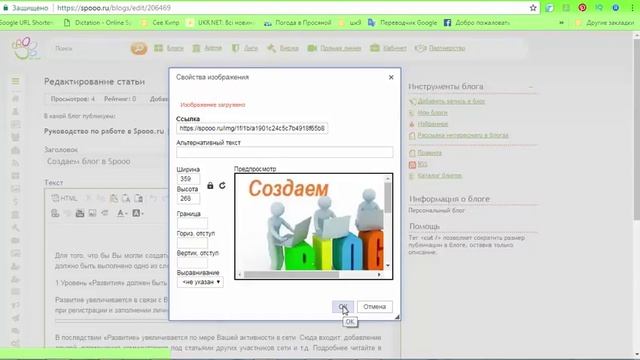The width and height of the screenshot is (640, 360).
Task: Click the Высота height field
Action: click(x=188, y=198)
